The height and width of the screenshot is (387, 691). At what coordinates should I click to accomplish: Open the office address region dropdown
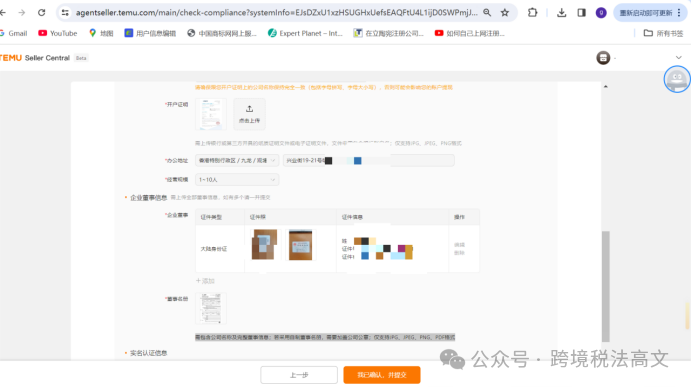point(237,160)
